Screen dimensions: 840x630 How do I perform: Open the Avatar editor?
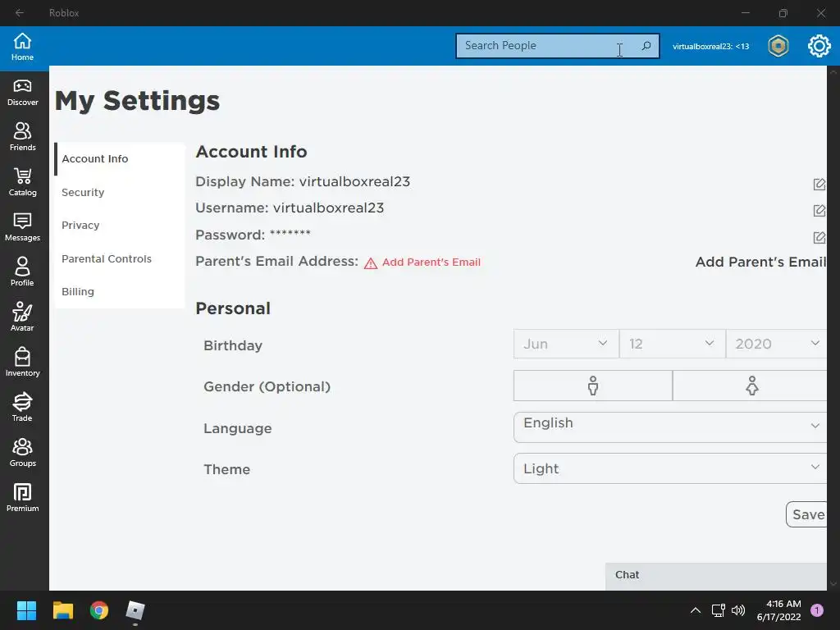pos(22,317)
